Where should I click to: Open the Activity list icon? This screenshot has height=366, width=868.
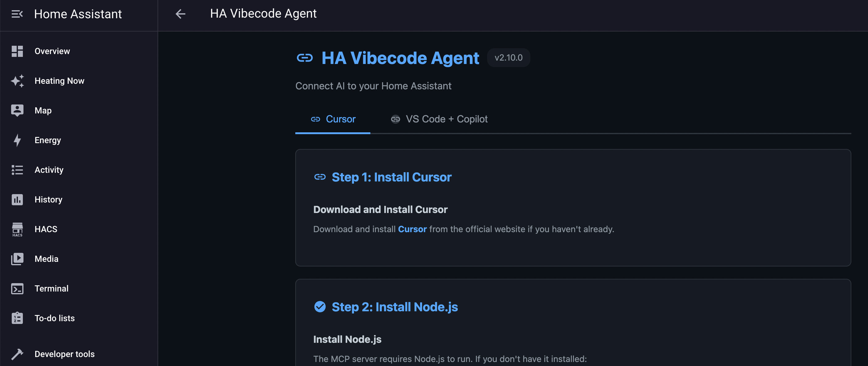[x=17, y=170]
